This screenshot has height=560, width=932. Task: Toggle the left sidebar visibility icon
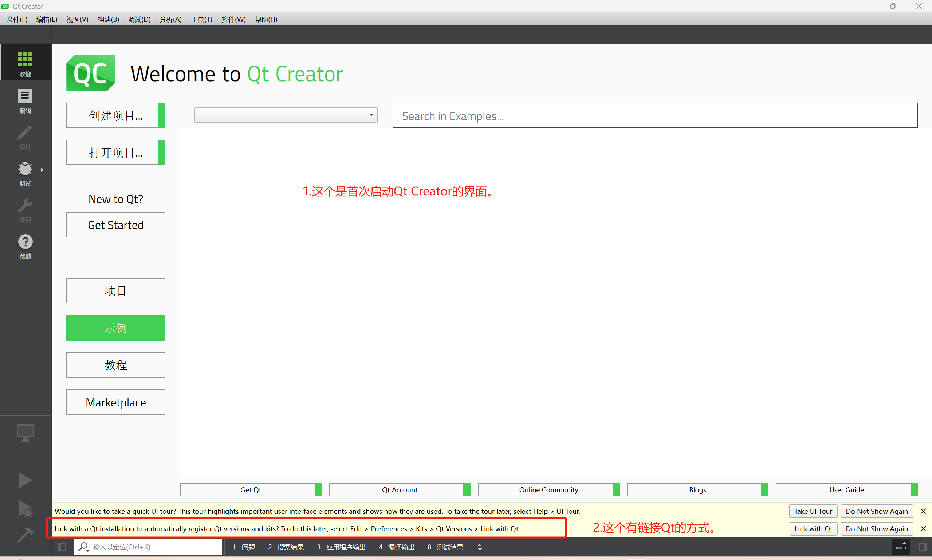point(61,547)
